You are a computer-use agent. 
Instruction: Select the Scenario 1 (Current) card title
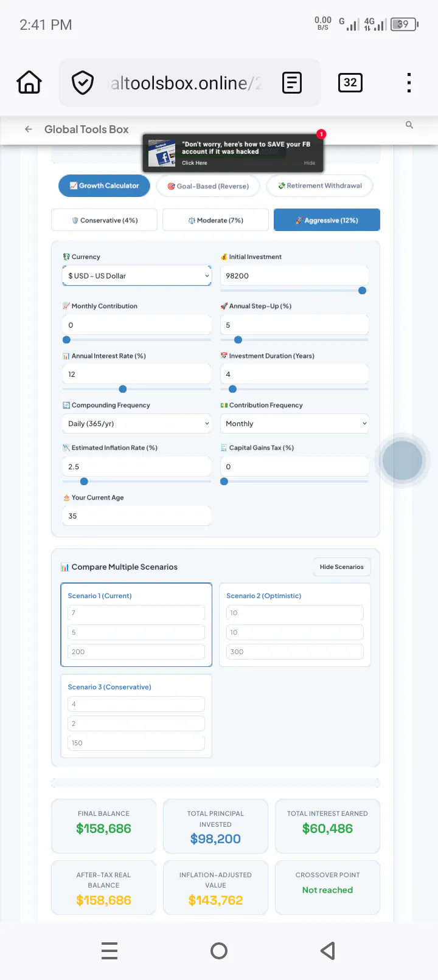[100, 596]
